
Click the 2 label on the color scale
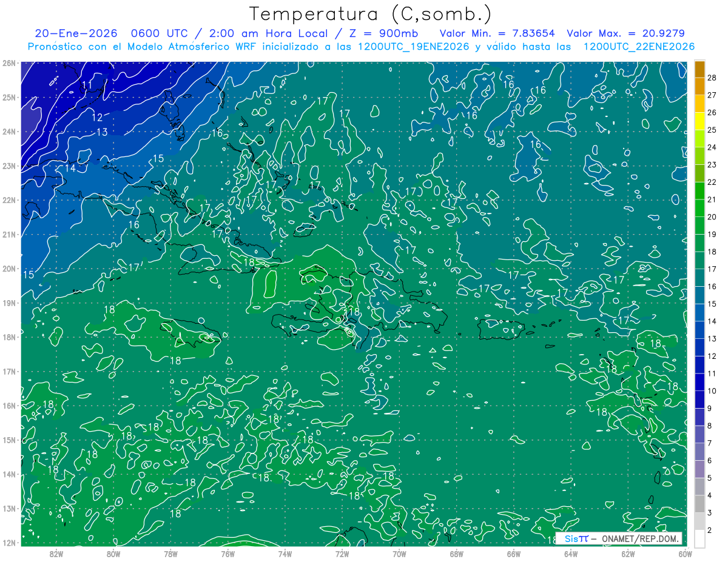point(710,530)
